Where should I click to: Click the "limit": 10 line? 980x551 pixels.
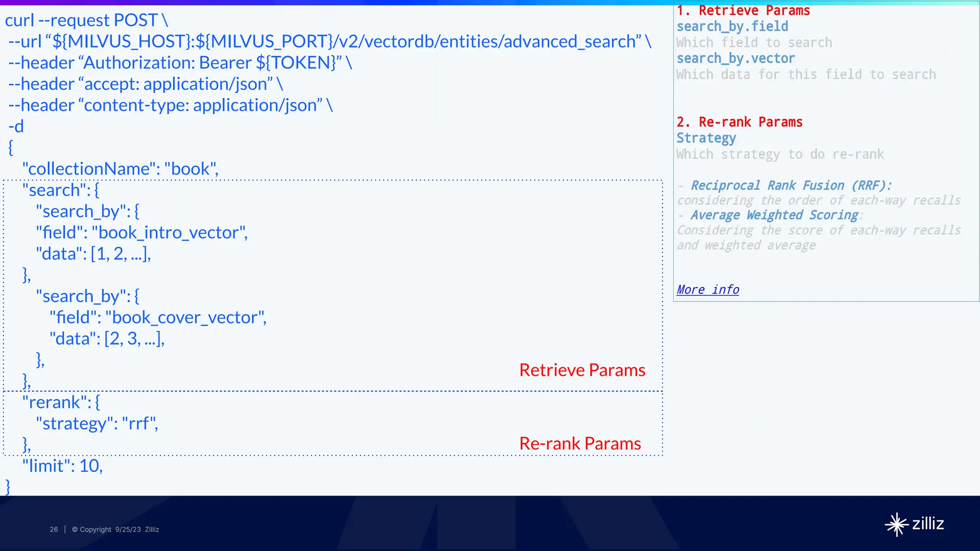pos(63,466)
